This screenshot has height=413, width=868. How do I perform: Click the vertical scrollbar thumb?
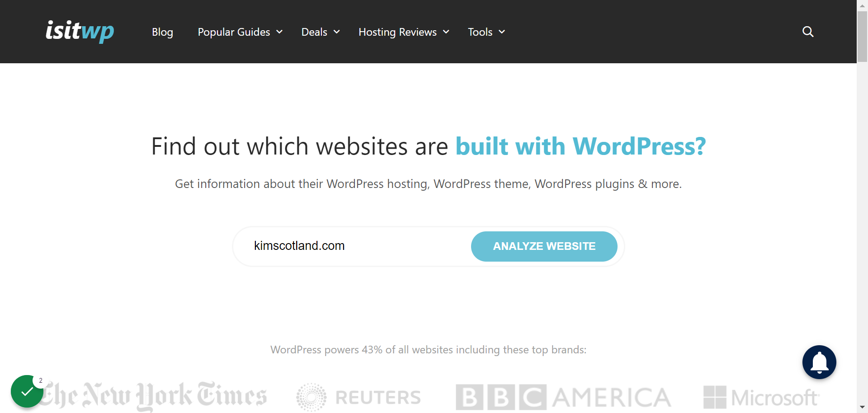pos(862,37)
